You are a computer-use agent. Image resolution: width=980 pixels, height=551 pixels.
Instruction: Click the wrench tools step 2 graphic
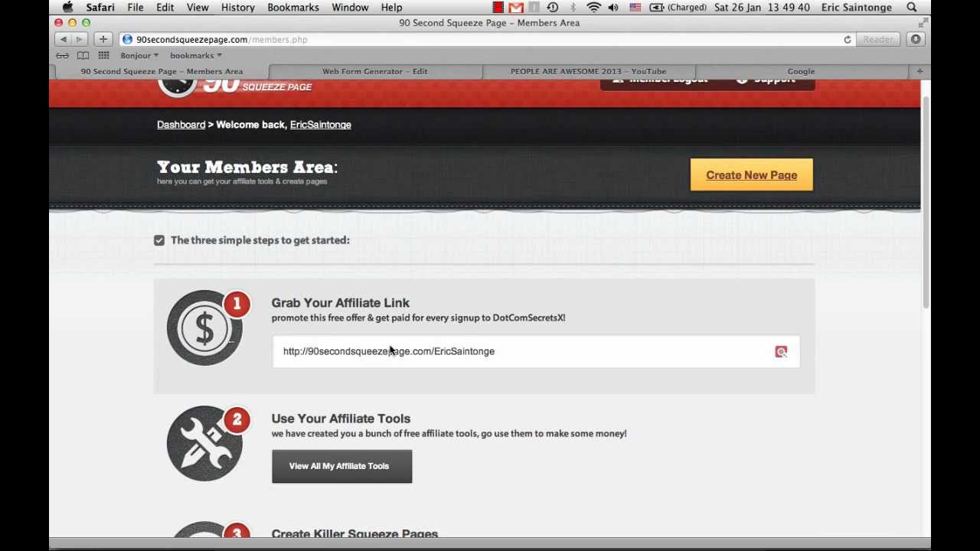(204, 443)
